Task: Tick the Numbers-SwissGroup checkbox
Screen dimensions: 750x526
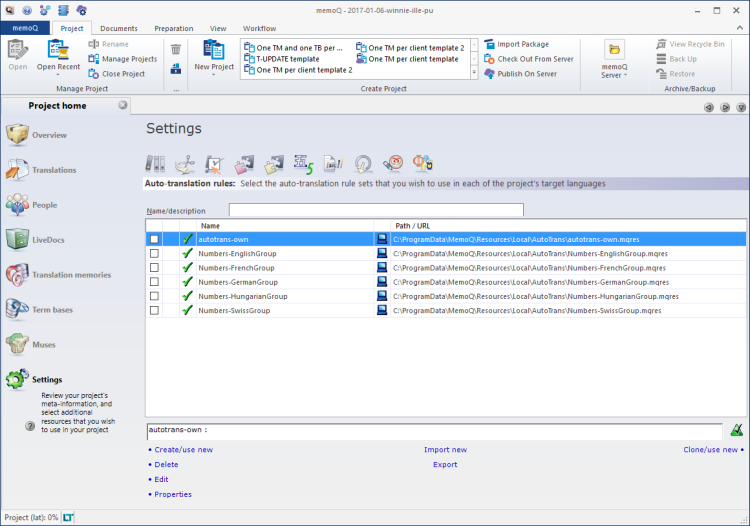Action: pyautogui.click(x=154, y=311)
